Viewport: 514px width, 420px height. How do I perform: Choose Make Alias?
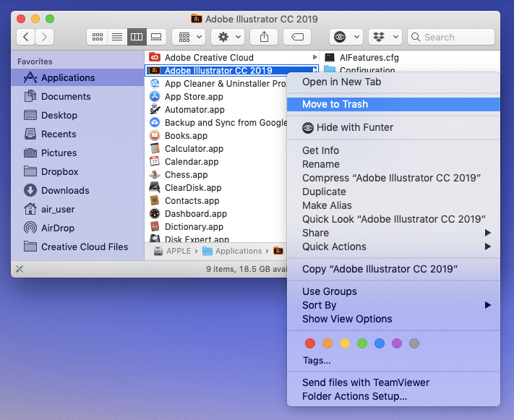(x=393, y=205)
